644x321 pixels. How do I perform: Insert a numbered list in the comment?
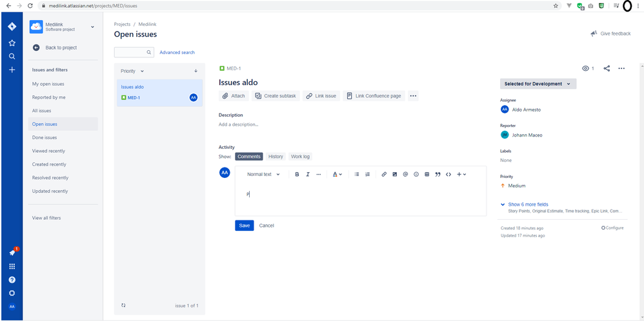pos(368,174)
